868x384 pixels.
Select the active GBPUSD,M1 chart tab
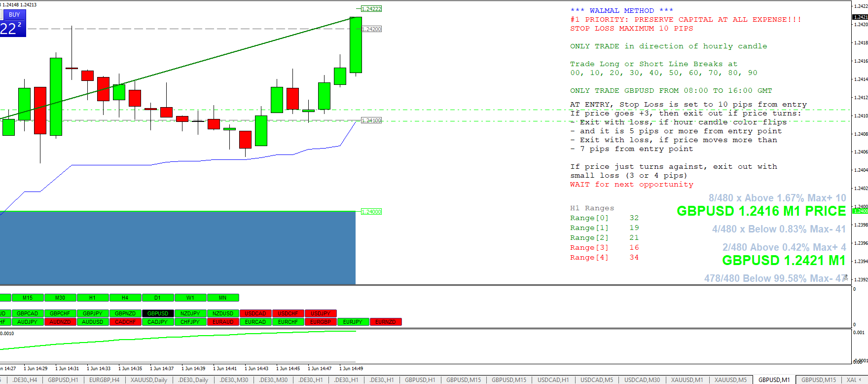[x=774, y=380]
